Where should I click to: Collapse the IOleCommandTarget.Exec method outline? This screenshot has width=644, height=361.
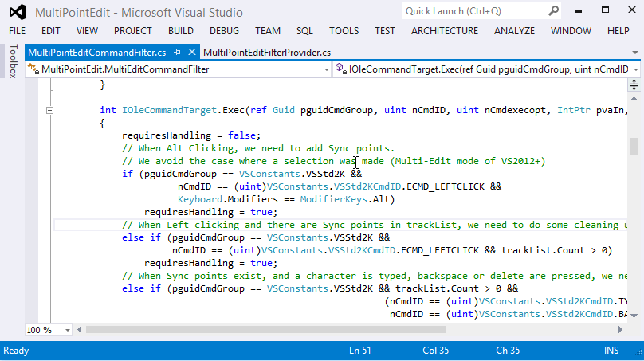49,110
